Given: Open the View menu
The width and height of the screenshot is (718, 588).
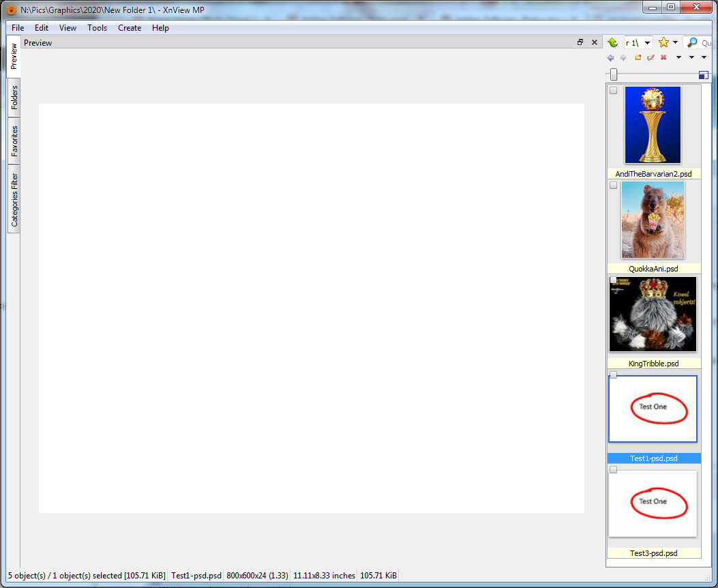Looking at the screenshot, I should point(68,28).
